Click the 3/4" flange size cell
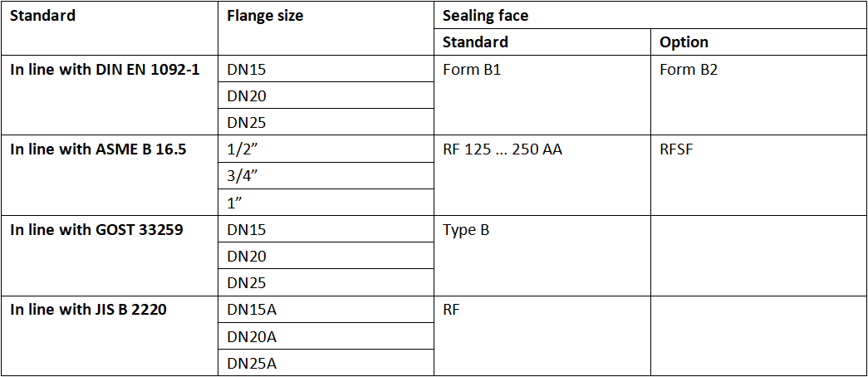Image resolution: width=868 pixels, height=377 pixels. click(x=242, y=176)
